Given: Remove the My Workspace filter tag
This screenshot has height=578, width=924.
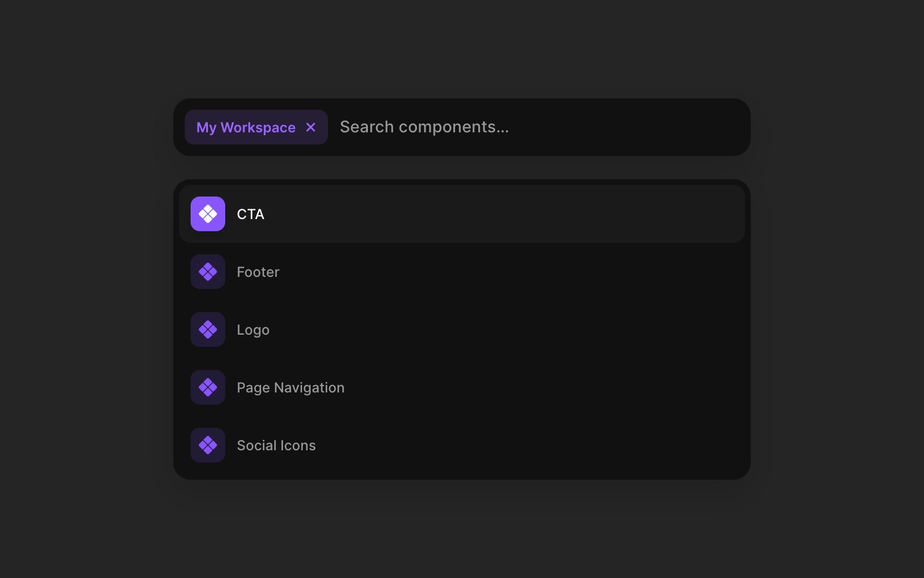Looking at the screenshot, I should click(x=311, y=127).
